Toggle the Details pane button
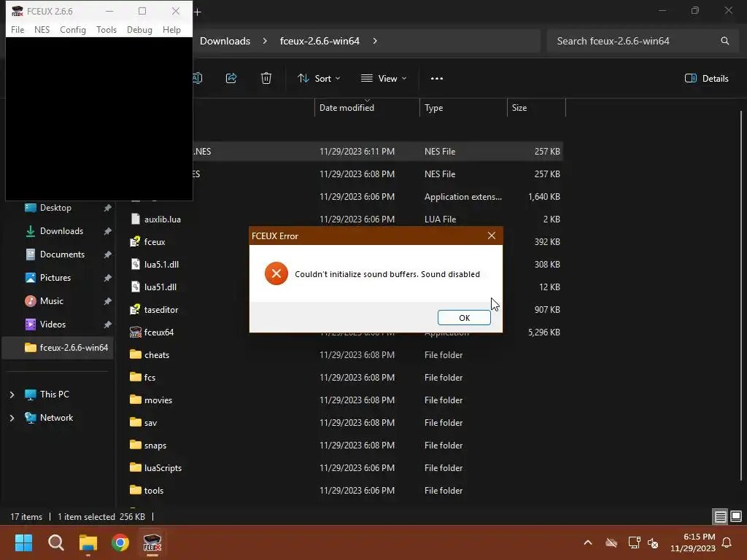The height and width of the screenshot is (560, 747). [x=706, y=79]
